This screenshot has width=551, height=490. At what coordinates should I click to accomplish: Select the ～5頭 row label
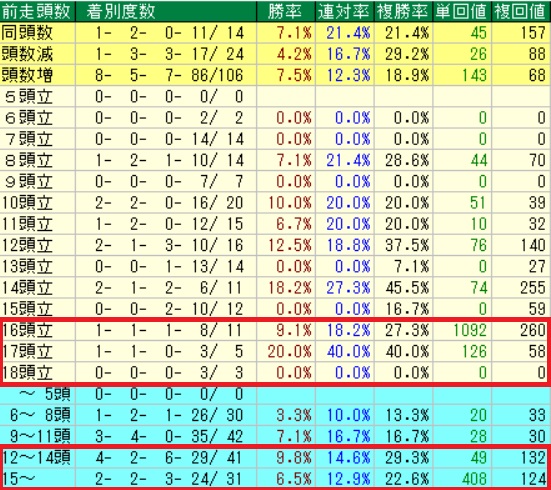point(45,394)
